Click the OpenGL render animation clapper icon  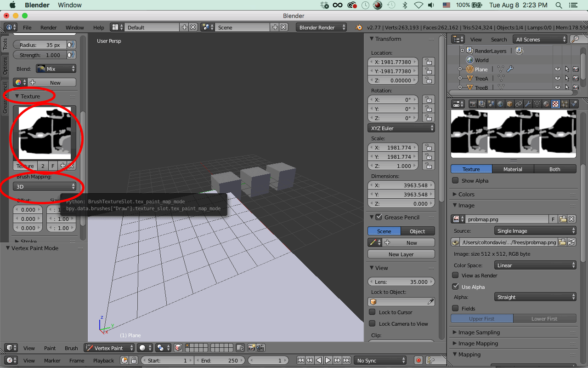pos(260,348)
